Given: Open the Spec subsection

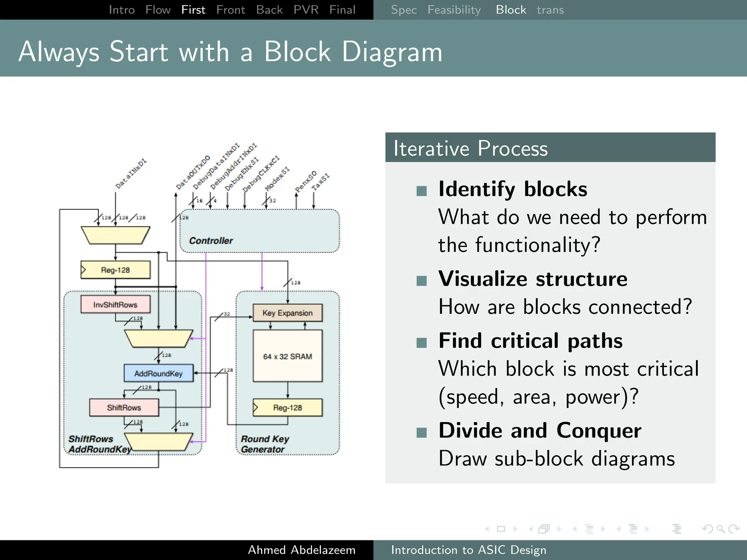Looking at the screenshot, I should click(x=404, y=10).
